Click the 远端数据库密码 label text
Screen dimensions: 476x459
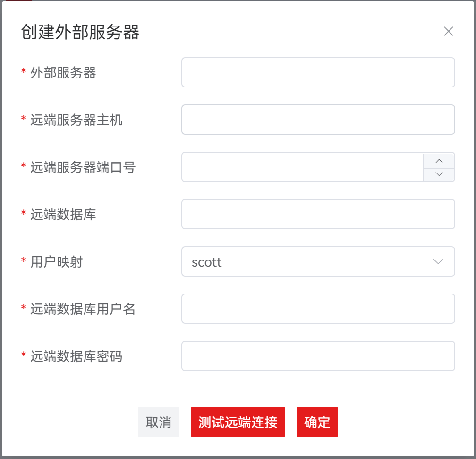pos(76,356)
